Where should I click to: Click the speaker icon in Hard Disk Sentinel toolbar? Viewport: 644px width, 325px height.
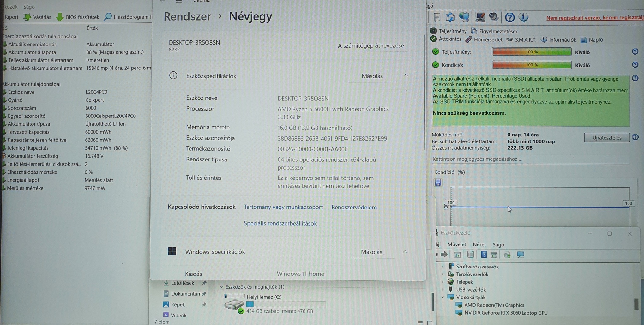click(494, 17)
